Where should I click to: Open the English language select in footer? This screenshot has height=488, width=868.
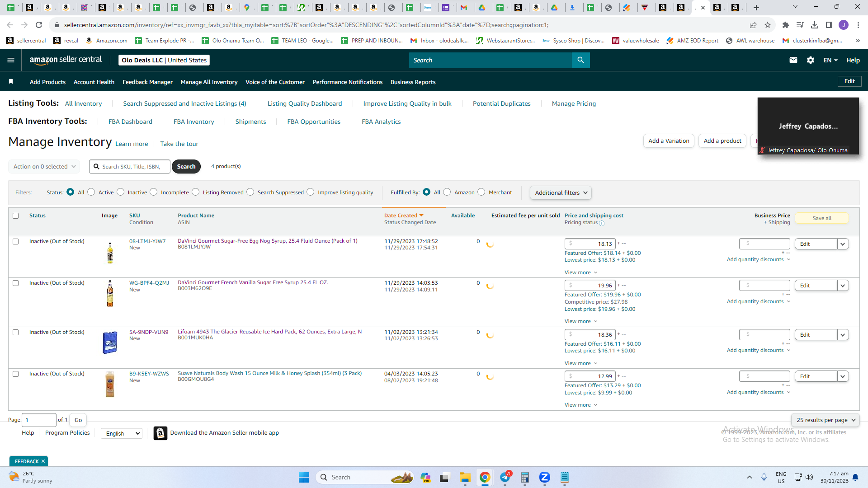(x=122, y=433)
